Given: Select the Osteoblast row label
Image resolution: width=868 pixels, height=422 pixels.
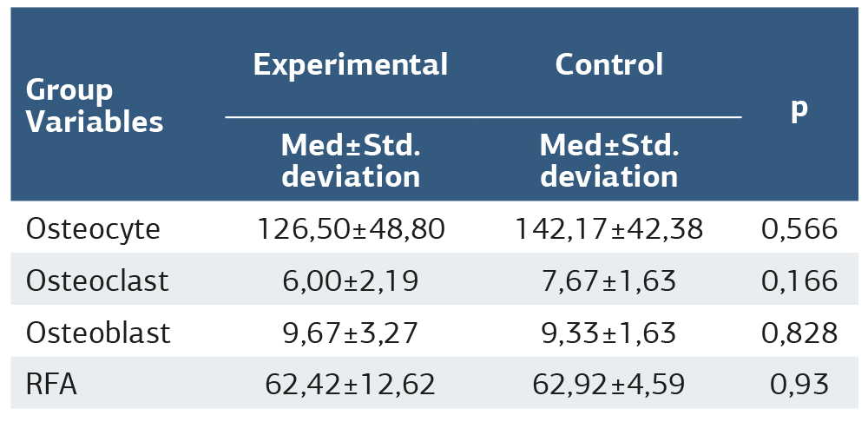Looking at the screenshot, I should pos(98,332).
